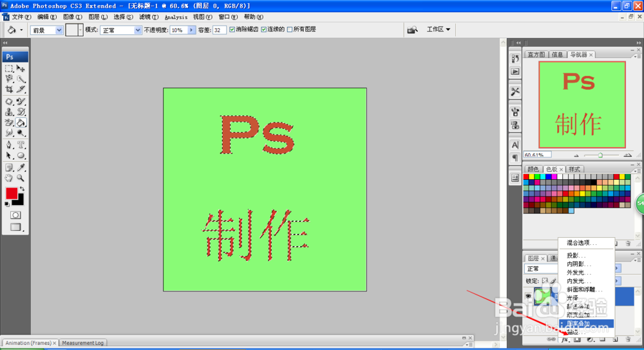
Task: Select the Blur tool
Action: (x=9, y=133)
